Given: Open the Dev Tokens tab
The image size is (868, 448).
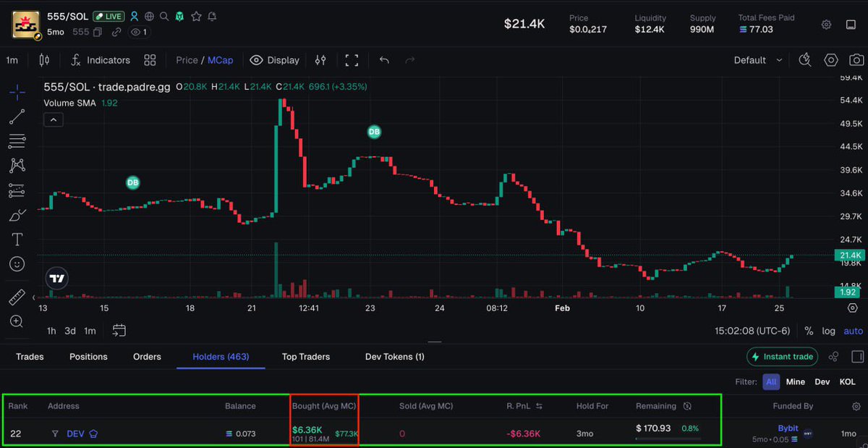Looking at the screenshot, I should coord(394,357).
